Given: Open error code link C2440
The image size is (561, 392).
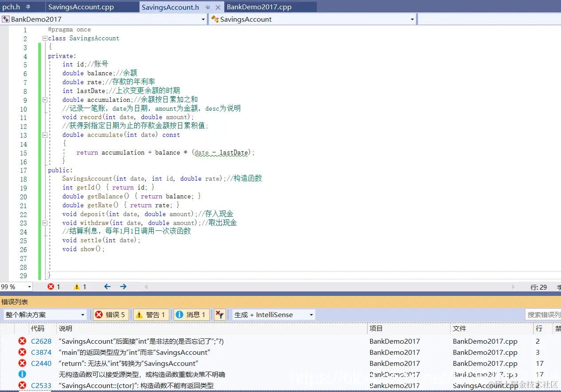Looking at the screenshot, I should 41,363.
